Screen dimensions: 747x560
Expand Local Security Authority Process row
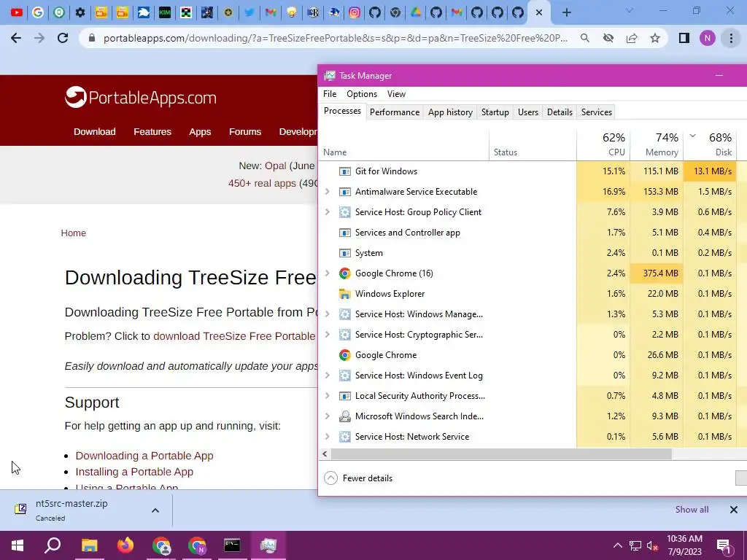[x=328, y=396]
